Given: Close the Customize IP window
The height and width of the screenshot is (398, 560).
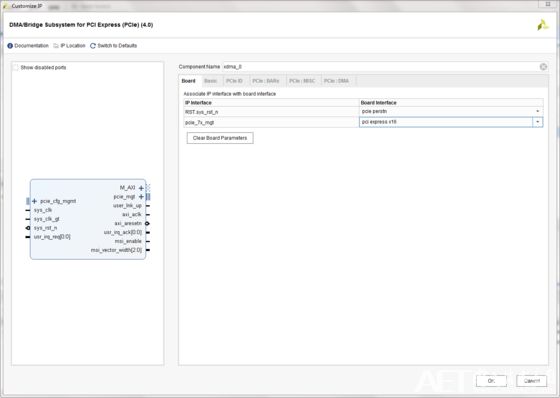Looking at the screenshot, I should tap(548, 4).
